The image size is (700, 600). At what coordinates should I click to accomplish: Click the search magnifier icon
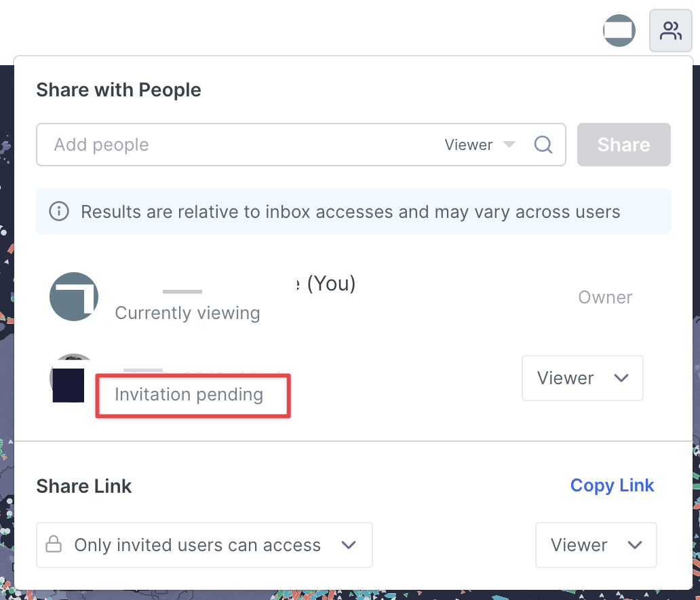543,145
